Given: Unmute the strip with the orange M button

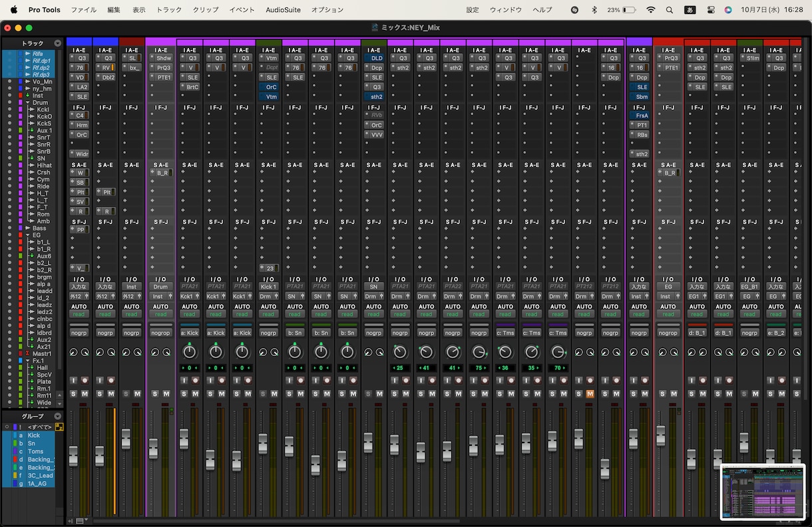Looking at the screenshot, I should point(590,394).
